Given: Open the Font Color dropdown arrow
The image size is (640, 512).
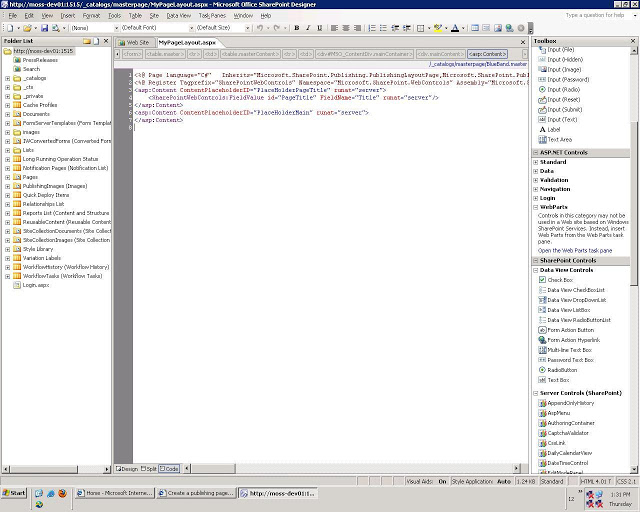Looking at the screenshot, I should 463,28.
